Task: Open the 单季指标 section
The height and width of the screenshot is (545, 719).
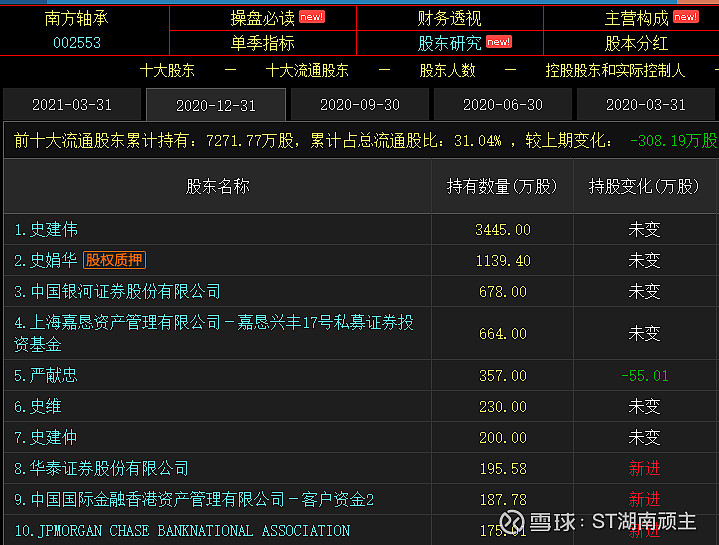Action: click(x=262, y=43)
